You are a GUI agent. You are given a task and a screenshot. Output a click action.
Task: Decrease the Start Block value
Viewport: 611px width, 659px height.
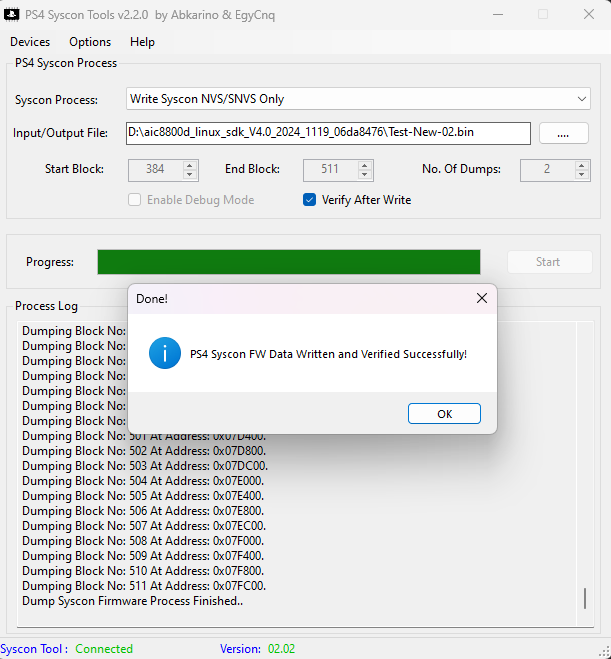coord(190,174)
